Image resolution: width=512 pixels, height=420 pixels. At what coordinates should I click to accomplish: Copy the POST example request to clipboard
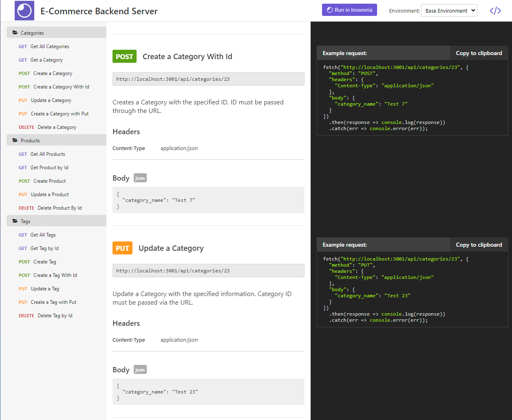click(x=479, y=53)
